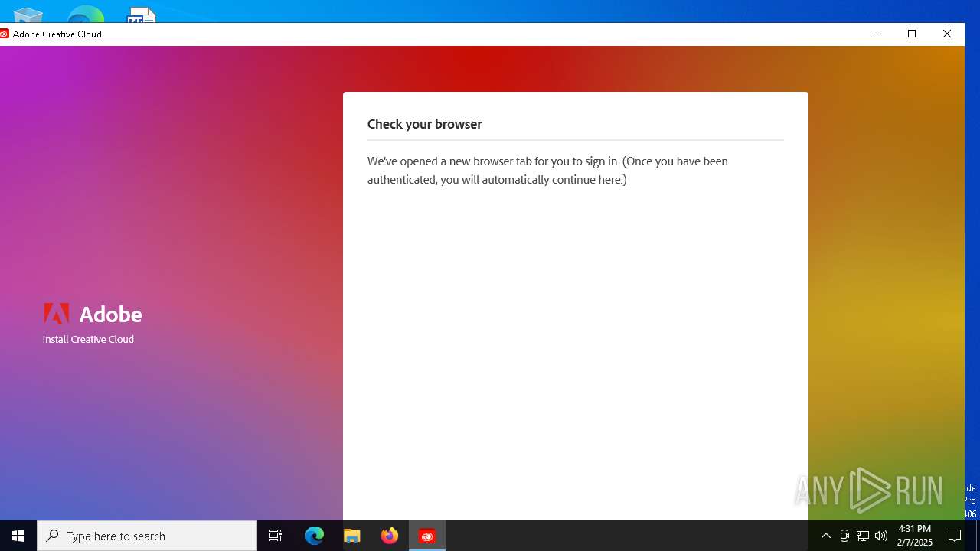Select Adobe Creative Cloud taskbar icon
Screen dimensions: 980x551
tap(427, 536)
